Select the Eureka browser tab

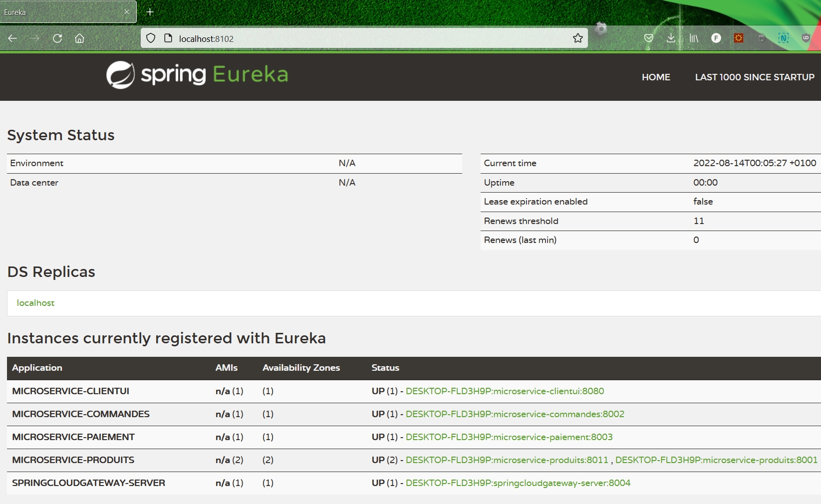click(x=68, y=12)
